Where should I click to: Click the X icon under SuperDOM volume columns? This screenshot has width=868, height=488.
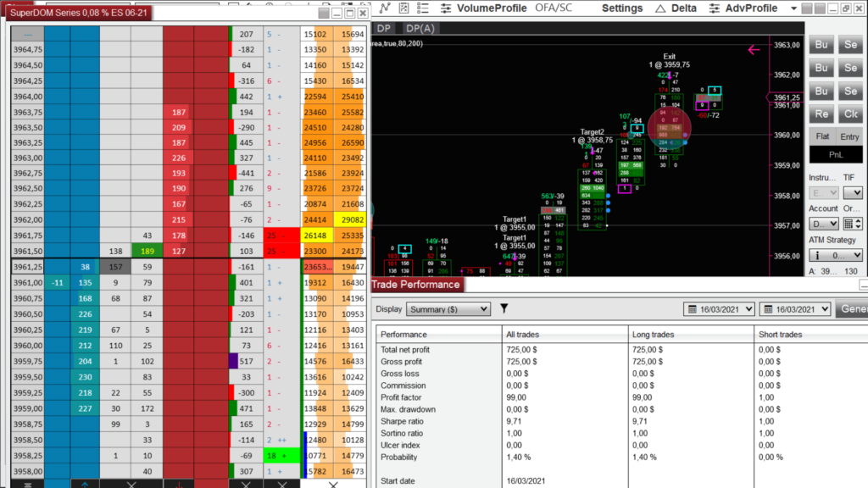333,485
